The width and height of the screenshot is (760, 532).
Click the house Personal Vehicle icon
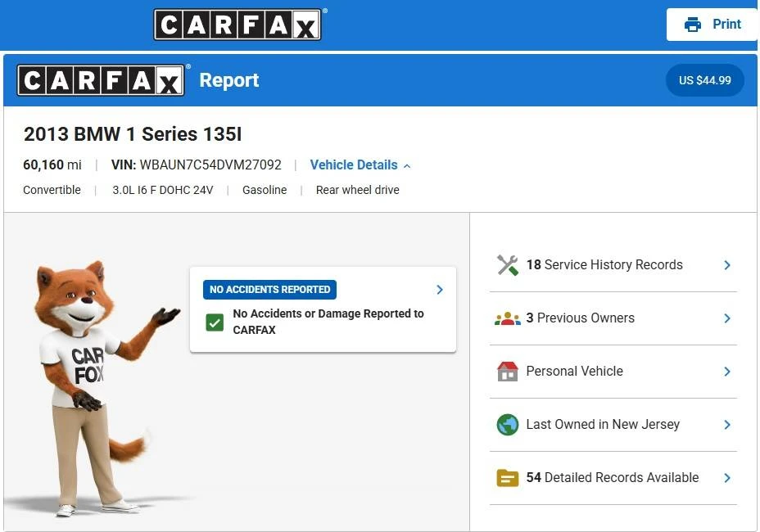click(508, 372)
